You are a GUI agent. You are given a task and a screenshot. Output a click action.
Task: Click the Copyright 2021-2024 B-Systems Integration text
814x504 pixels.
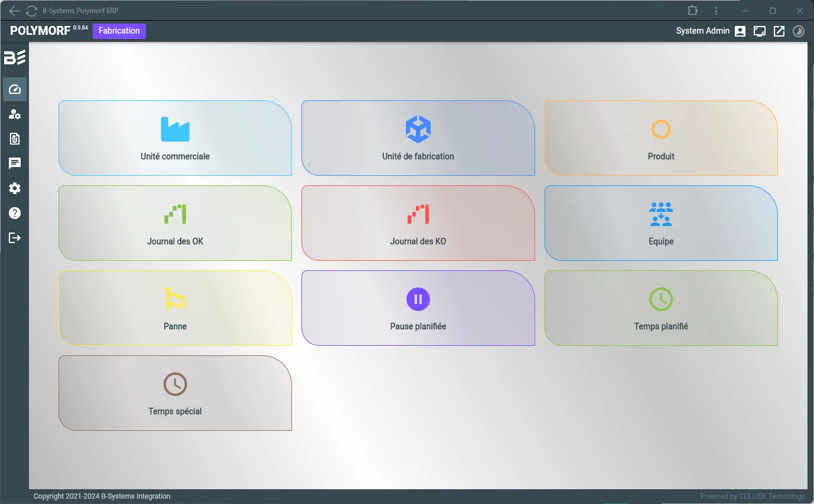pos(102,496)
